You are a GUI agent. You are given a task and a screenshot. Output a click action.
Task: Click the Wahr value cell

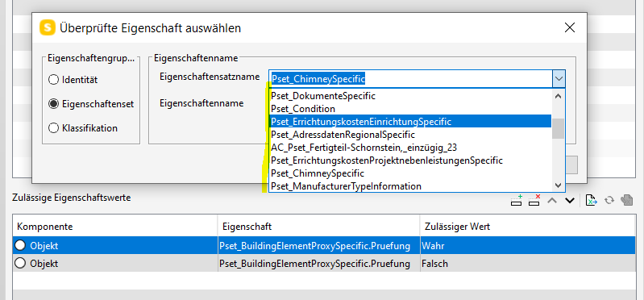pyautogui.click(x=528, y=246)
